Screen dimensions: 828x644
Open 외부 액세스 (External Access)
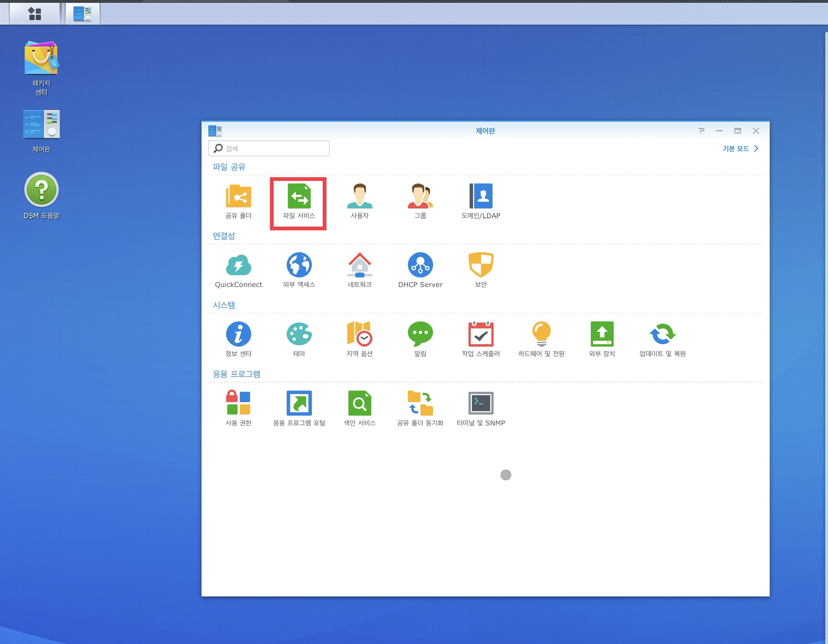[299, 271]
